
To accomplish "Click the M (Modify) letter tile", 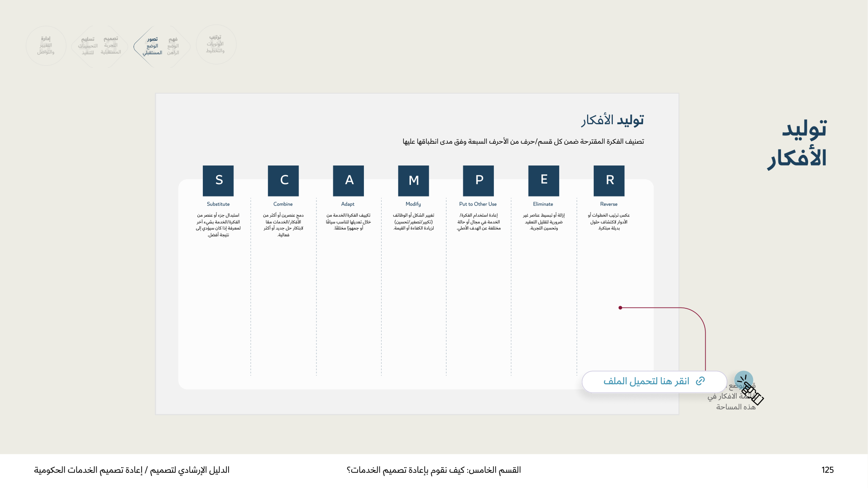I will point(414,181).
